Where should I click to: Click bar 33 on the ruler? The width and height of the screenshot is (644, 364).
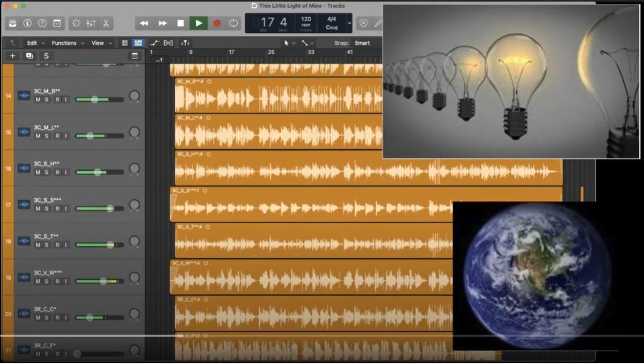pyautogui.click(x=311, y=52)
